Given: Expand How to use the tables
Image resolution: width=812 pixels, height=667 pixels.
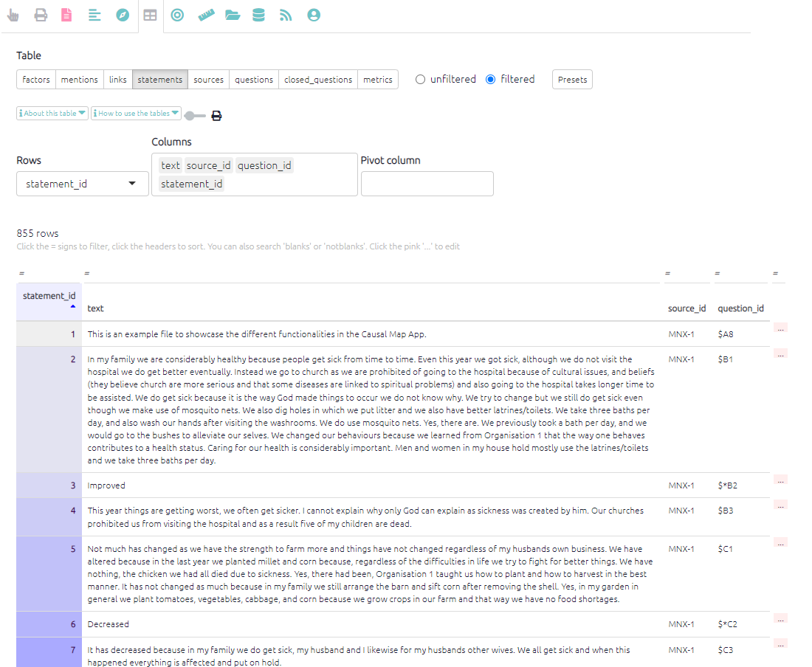Looking at the screenshot, I should tap(136, 114).
